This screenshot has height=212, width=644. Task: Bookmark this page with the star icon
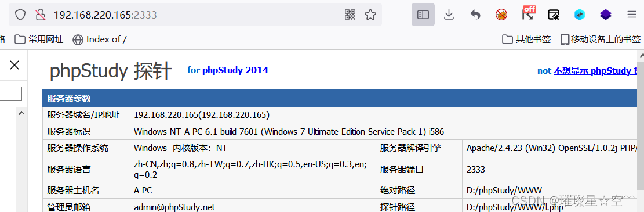(x=370, y=15)
